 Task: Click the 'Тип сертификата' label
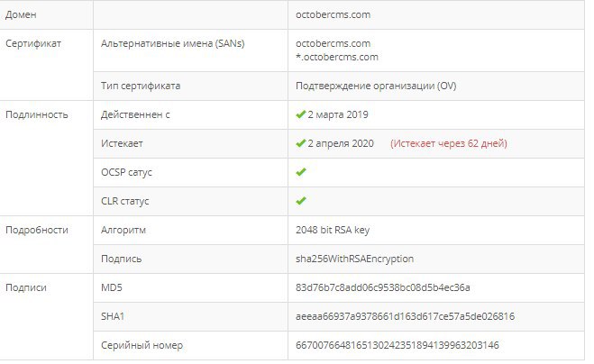point(141,86)
